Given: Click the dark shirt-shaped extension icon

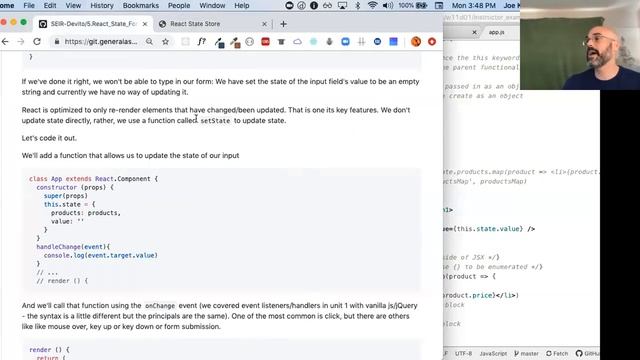Looking at the screenshot, I should tap(281, 42).
